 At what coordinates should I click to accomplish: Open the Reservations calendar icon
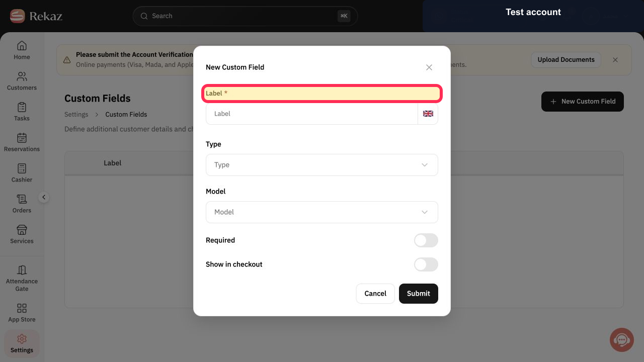coord(22,138)
